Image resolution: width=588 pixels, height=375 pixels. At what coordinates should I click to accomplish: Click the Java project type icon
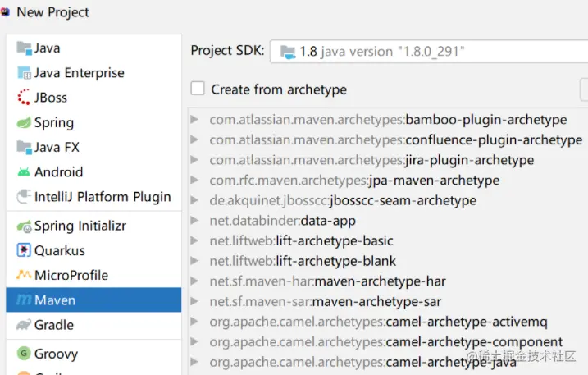[x=25, y=48]
